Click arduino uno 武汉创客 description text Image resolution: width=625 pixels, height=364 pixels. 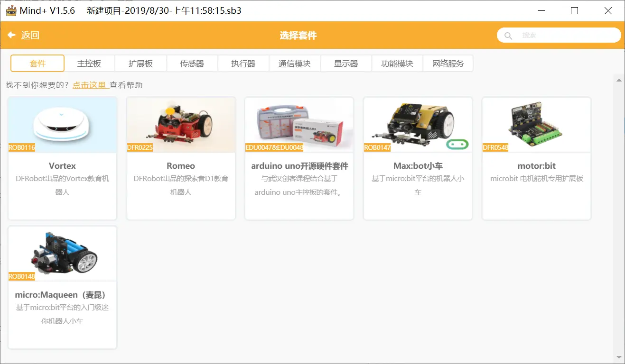pyautogui.click(x=299, y=185)
